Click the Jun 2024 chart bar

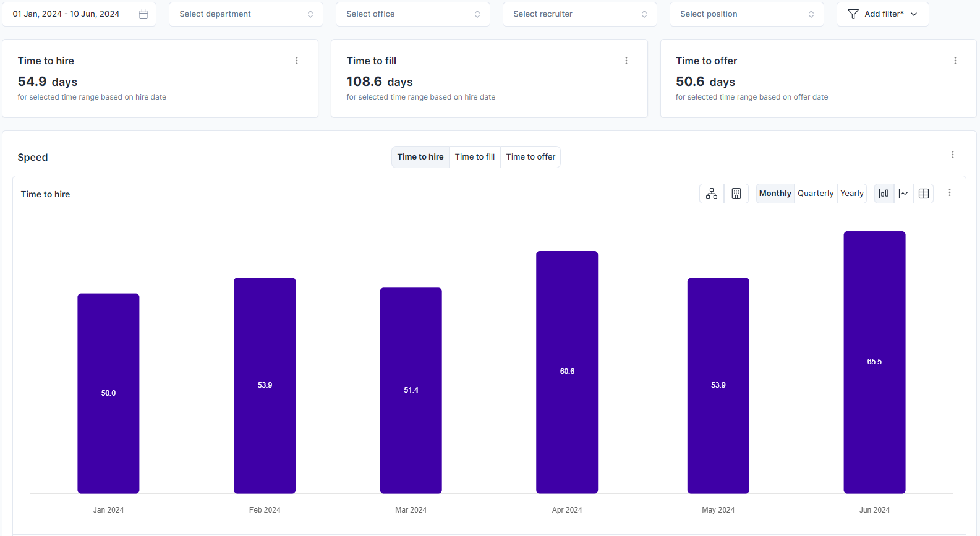click(x=874, y=362)
